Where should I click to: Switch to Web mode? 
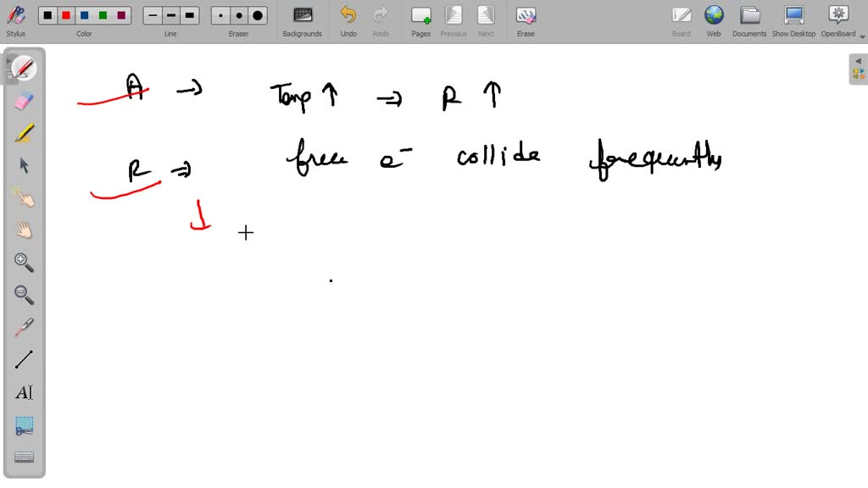pos(714,20)
